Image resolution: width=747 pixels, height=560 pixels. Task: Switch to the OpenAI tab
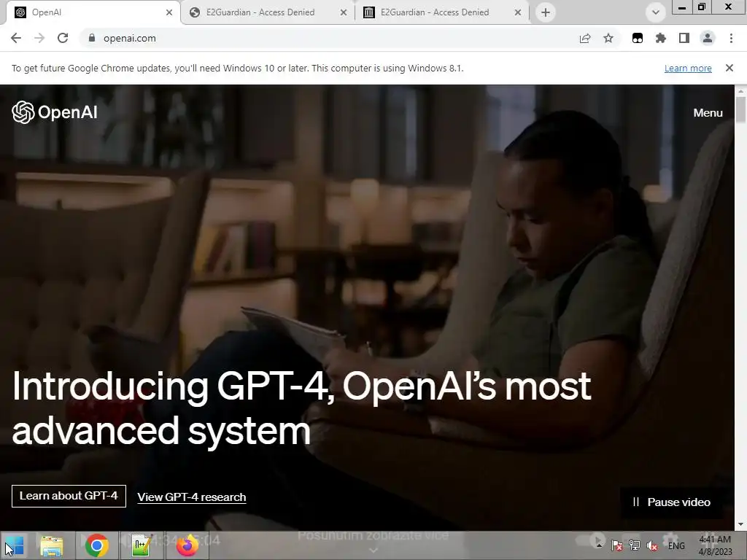click(x=93, y=12)
